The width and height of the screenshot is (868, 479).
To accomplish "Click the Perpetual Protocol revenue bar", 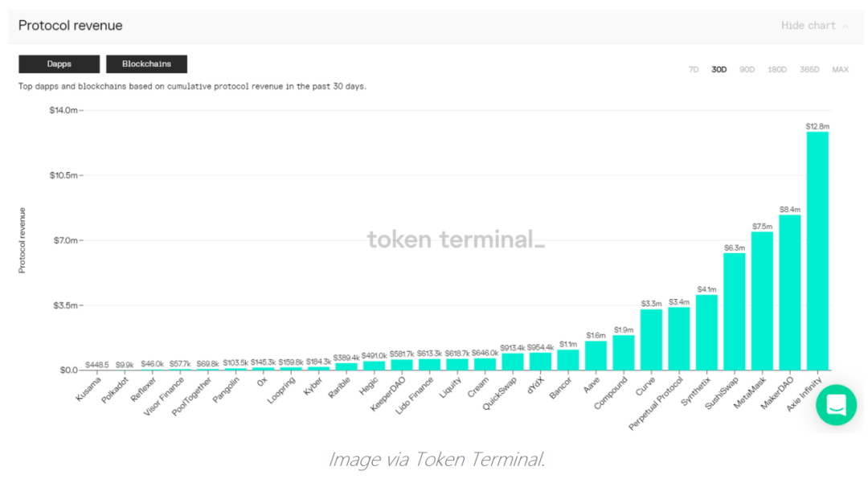I will click(x=679, y=339).
